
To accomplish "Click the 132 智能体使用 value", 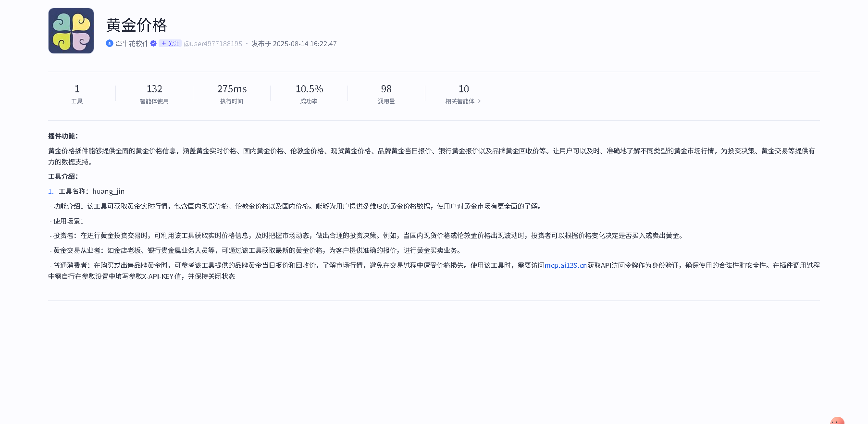I will pyautogui.click(x=154, y=89).
